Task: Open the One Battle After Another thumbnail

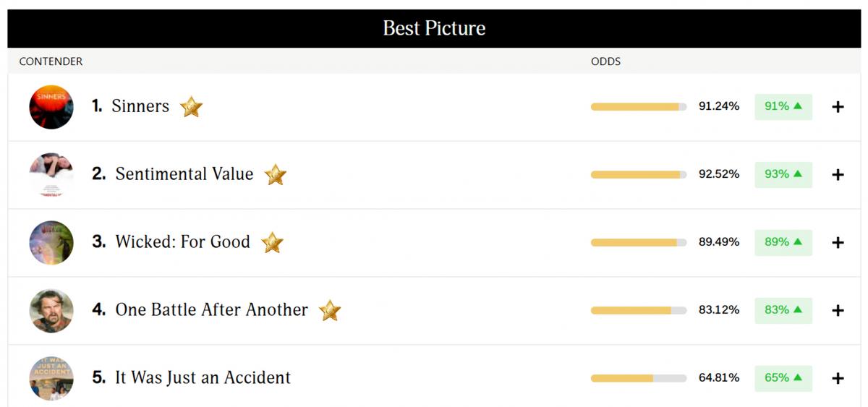Action: pos(51,311)
